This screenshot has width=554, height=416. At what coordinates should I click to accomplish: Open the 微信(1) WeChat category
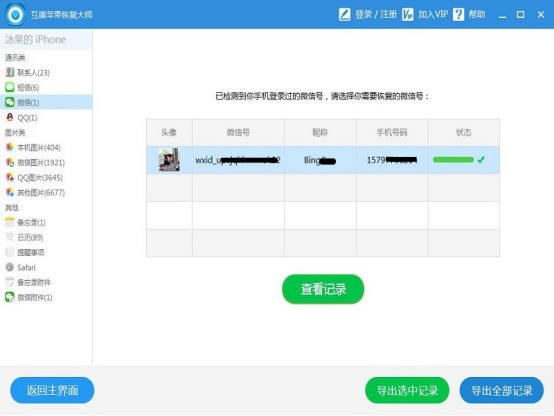46,102
